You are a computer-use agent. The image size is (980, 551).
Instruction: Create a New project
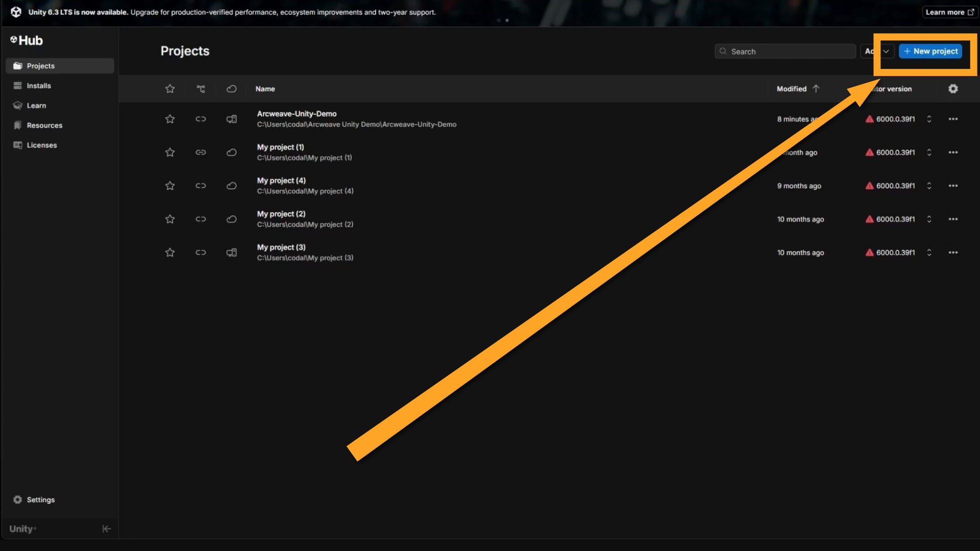pyautogui.click(x=930, y=51)
